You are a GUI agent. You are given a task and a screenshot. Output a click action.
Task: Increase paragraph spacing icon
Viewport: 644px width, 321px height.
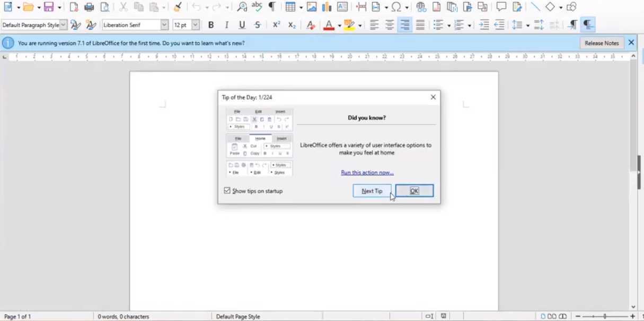click(x=539, y=25)
